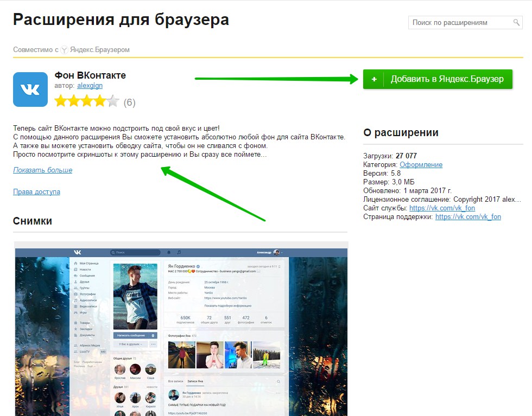Click the plus icon on green button

click(x=374, y=79)
